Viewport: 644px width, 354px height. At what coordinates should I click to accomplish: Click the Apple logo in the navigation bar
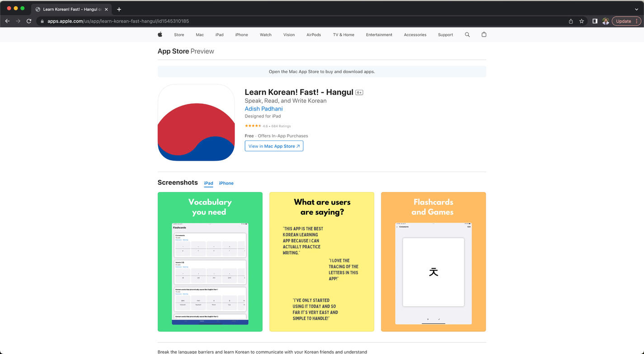(160, 34)
